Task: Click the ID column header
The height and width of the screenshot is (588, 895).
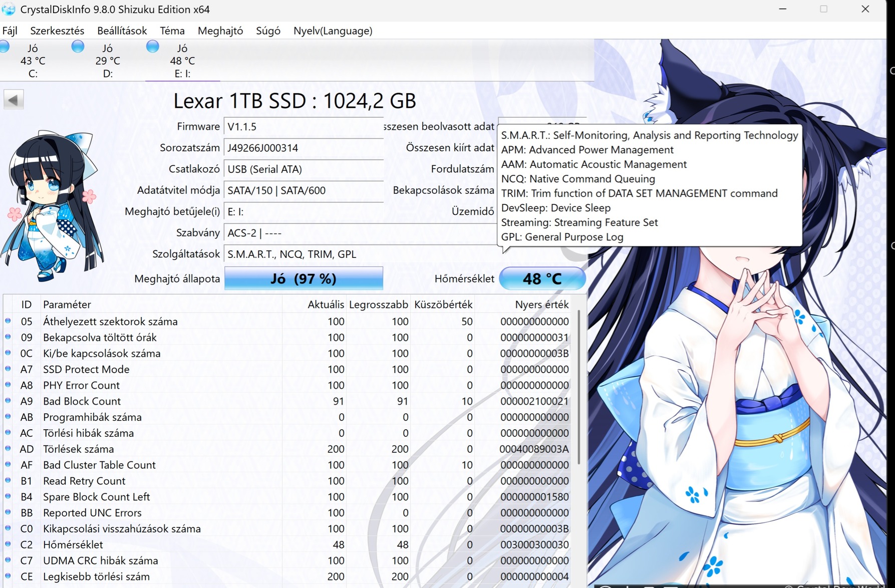Action: [26, 305]
